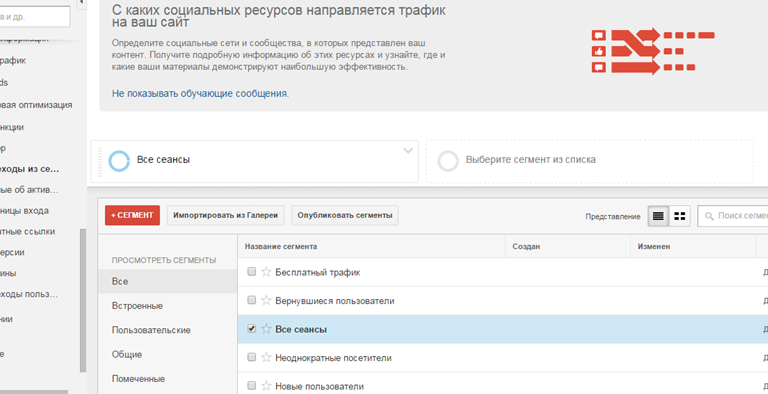Screen dimensions: 768x394
Task: Click the red + СЕГМЕНТ button
Action: (x=132, y=215)
